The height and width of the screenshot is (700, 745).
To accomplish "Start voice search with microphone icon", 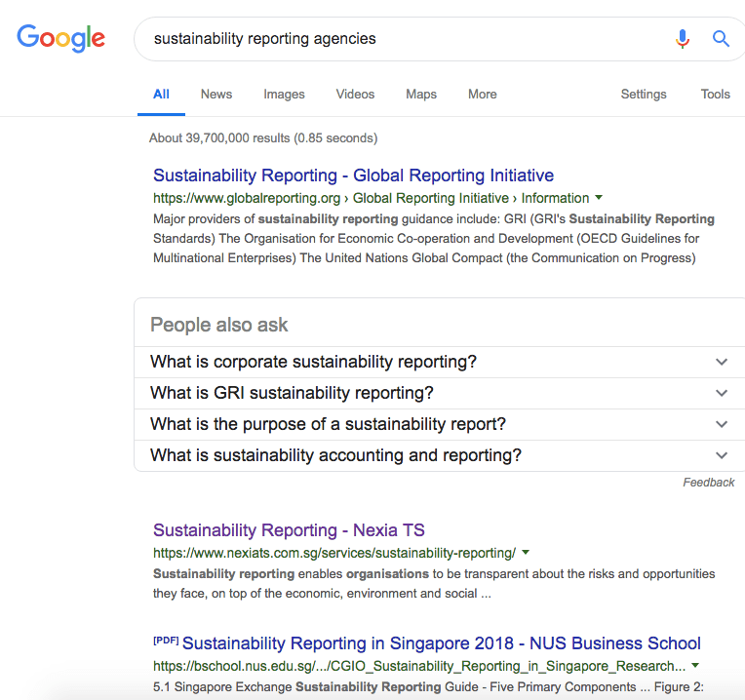I will (683, 39).
